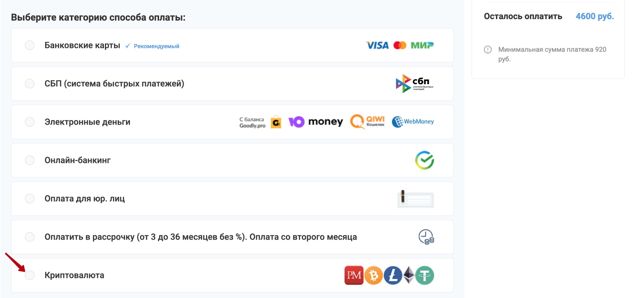
Task: Click the Bitcoin icon
Action: tap(373, 275)
